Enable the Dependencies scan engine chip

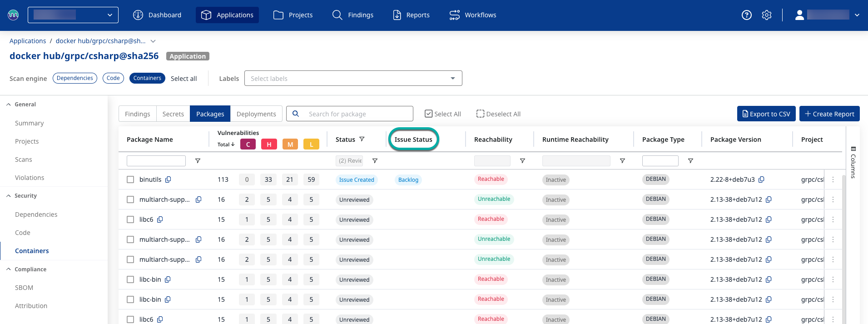(75, 78)
